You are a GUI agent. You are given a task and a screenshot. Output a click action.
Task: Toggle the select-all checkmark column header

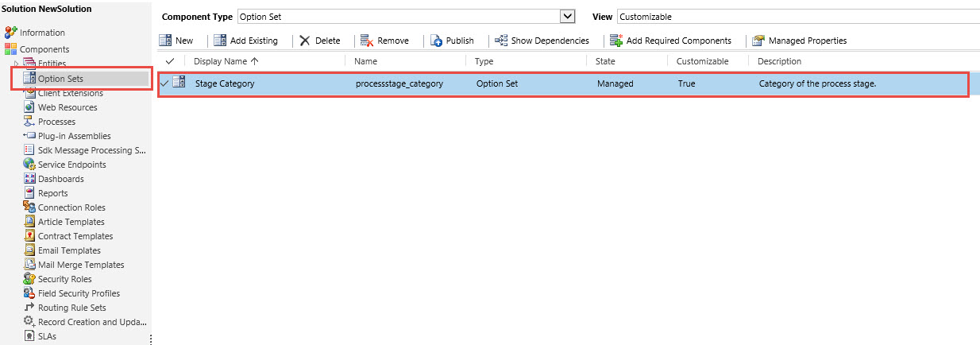coord(169,61)
